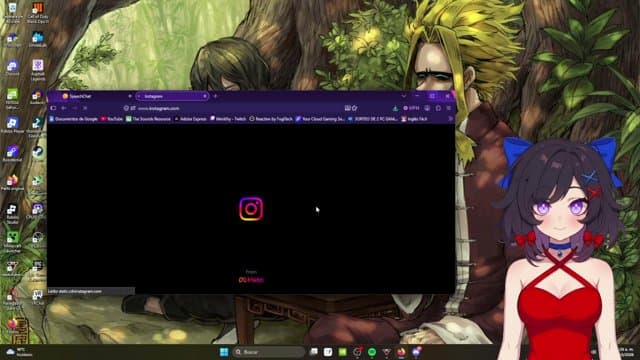The height and width of the screenshot is (360, 640).
Task: Open the browser sidebar panel
Action: pyautogui.click(x=53, y=108)
